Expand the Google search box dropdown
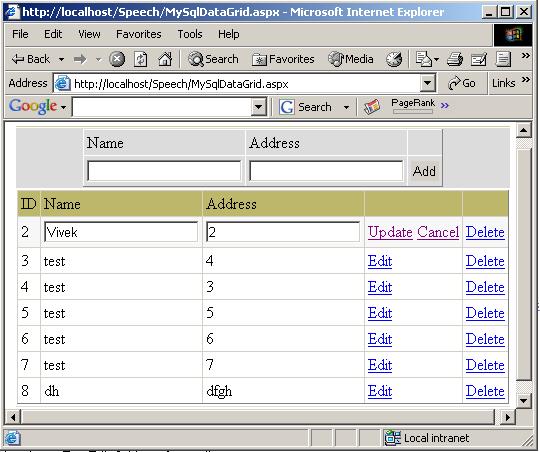The image size is (540, 452). pos(259,107)
